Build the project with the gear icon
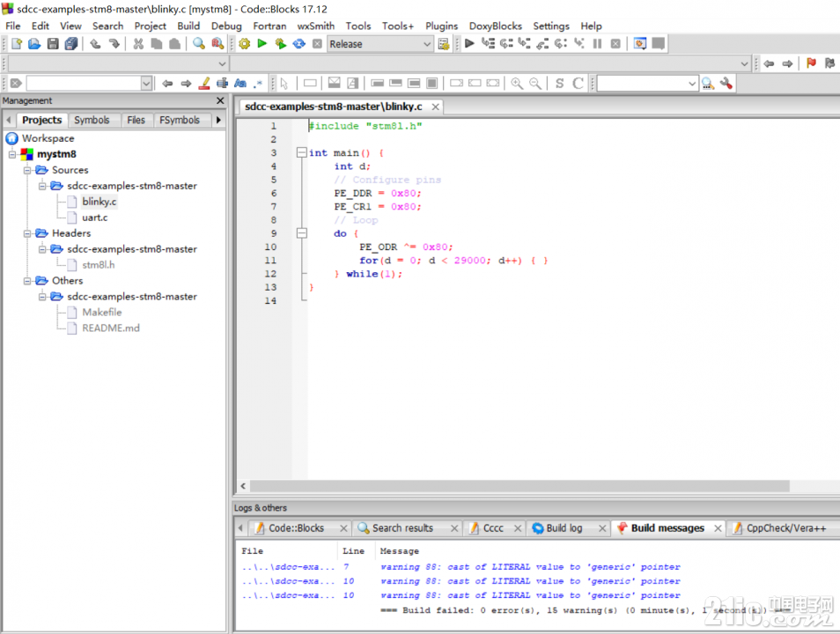This screenshot has width=840, height=634. coord(244,43)
